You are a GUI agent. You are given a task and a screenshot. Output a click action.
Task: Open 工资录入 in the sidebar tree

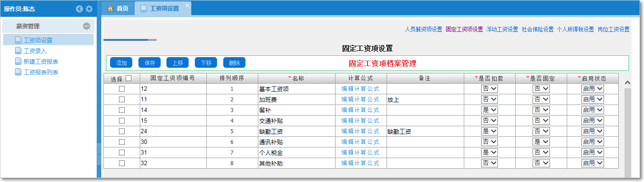35,51
